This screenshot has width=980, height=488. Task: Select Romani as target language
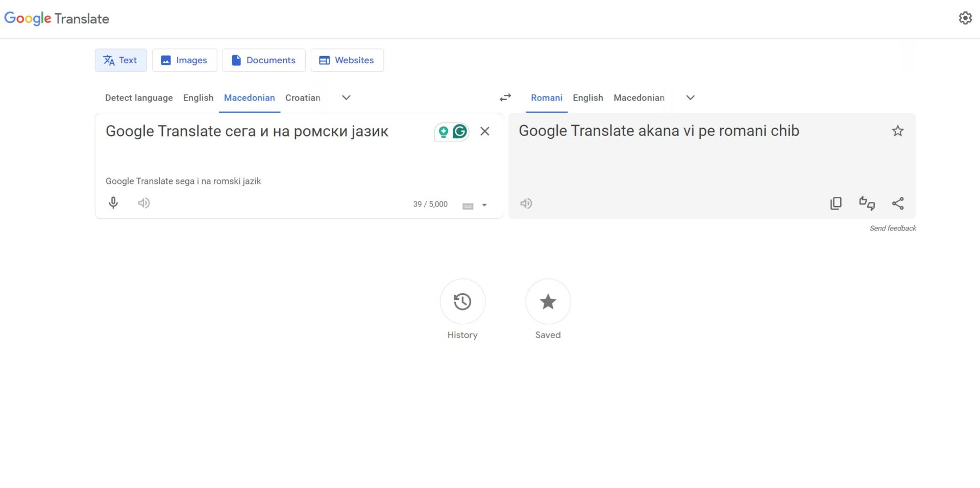point(547,98)
